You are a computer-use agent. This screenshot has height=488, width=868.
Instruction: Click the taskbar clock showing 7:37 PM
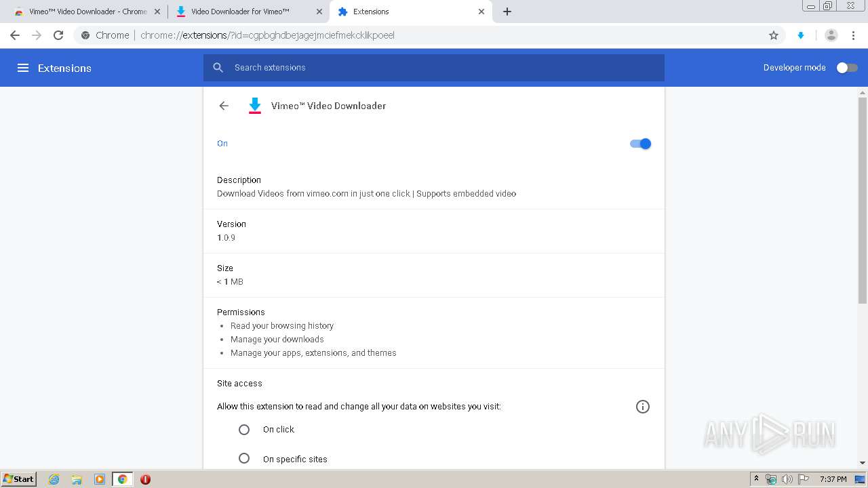(x=833, y=479)
